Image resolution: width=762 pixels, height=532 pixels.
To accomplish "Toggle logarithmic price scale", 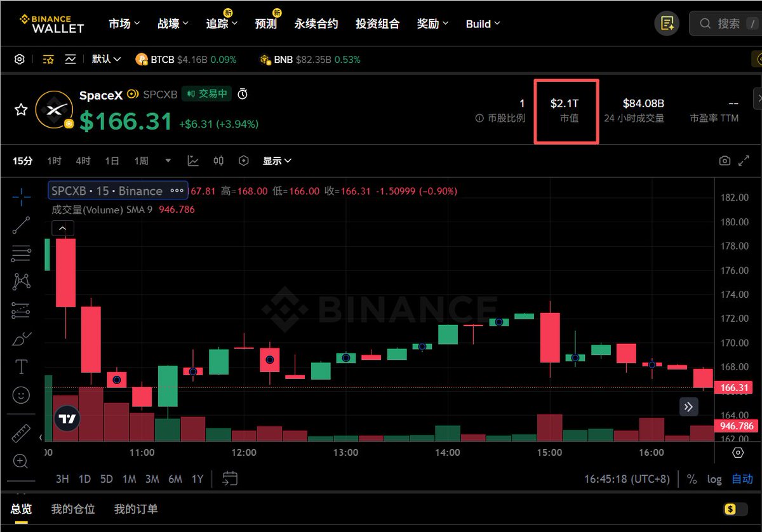I will 714,479.
